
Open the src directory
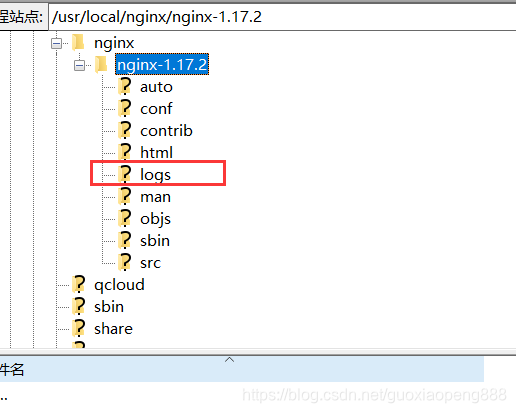[150, 263]
